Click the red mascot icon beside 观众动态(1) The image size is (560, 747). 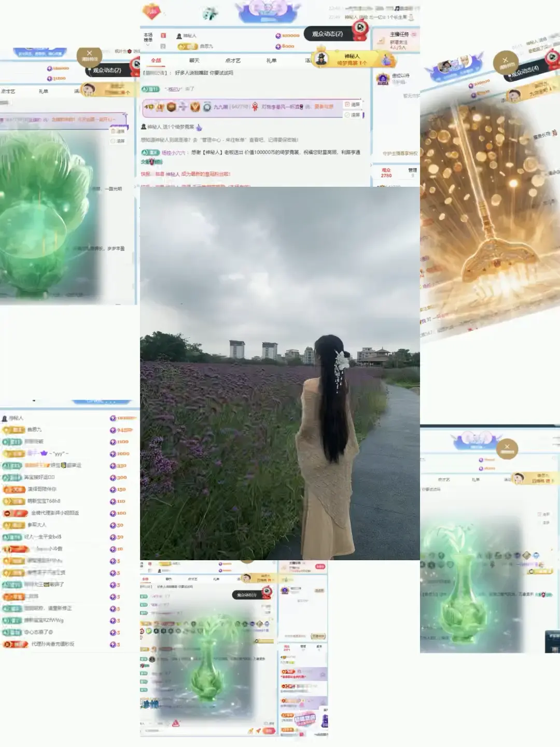coord(267,592)
